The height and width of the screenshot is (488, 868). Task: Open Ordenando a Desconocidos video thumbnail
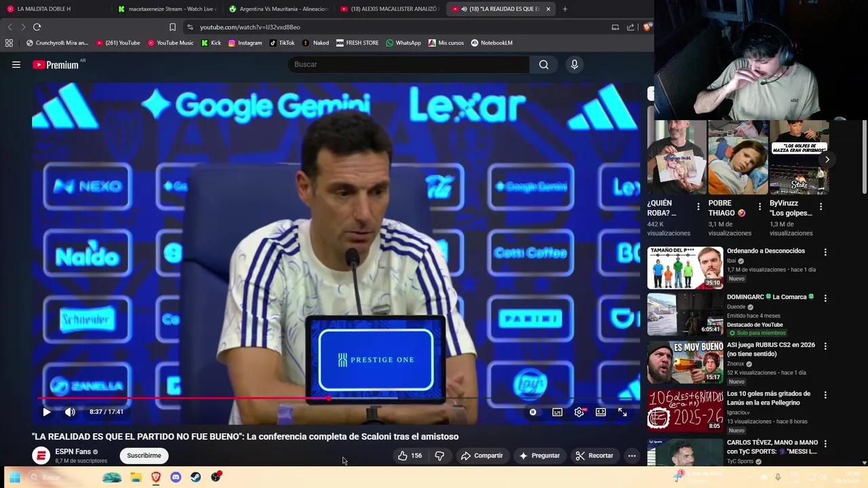(685, 268)
